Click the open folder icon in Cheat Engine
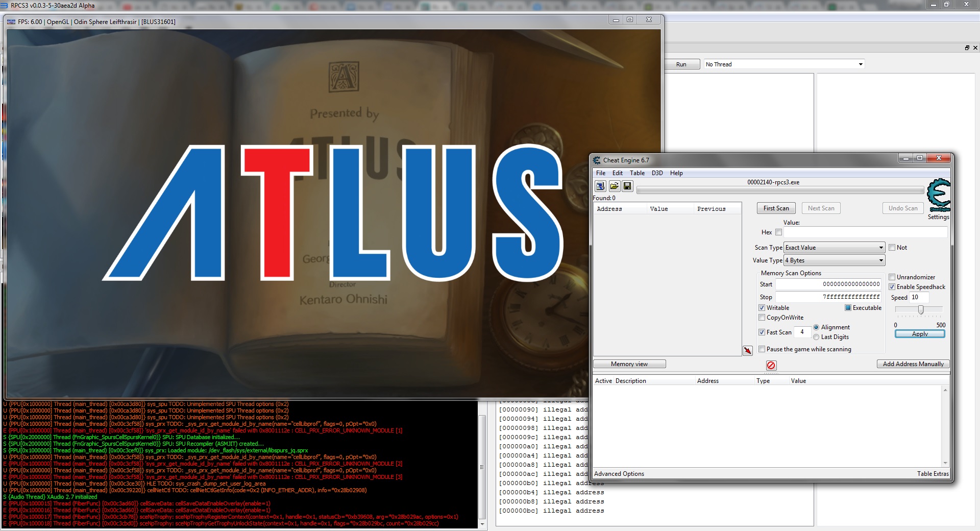This screenshot has width=980, height=531. [x=614, y=186]
